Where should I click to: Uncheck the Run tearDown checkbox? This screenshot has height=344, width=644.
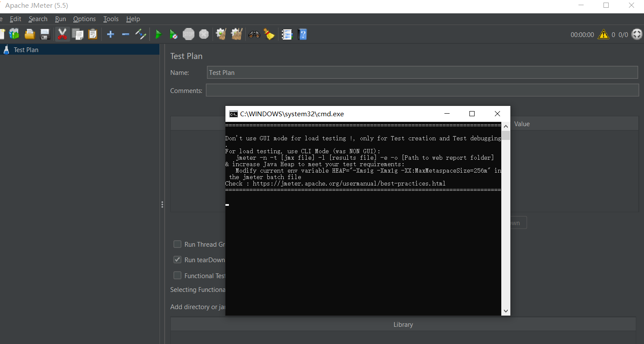pos(177,260)
